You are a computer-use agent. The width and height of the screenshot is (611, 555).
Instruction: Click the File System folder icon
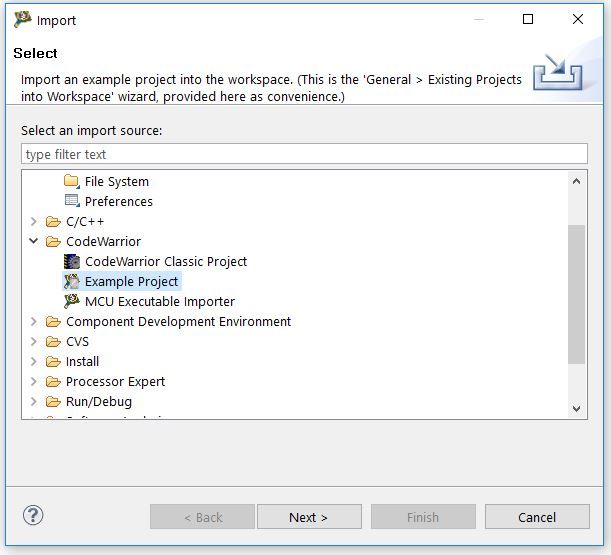point(72,181)
